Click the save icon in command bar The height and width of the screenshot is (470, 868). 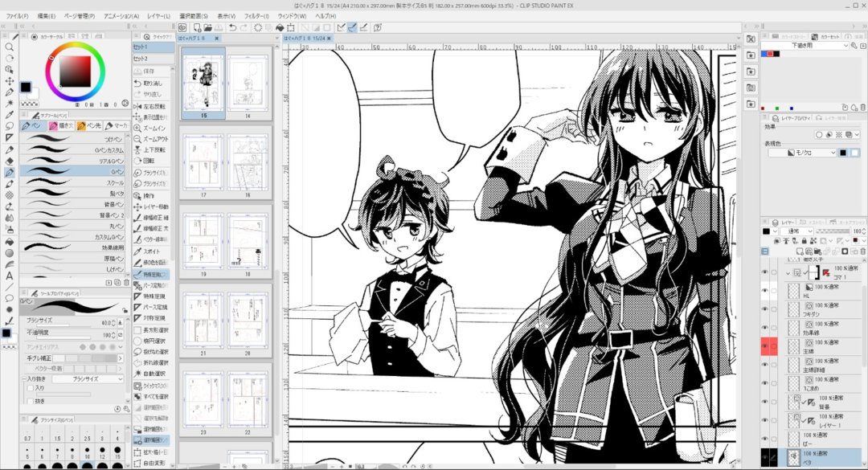coord(218,27)
